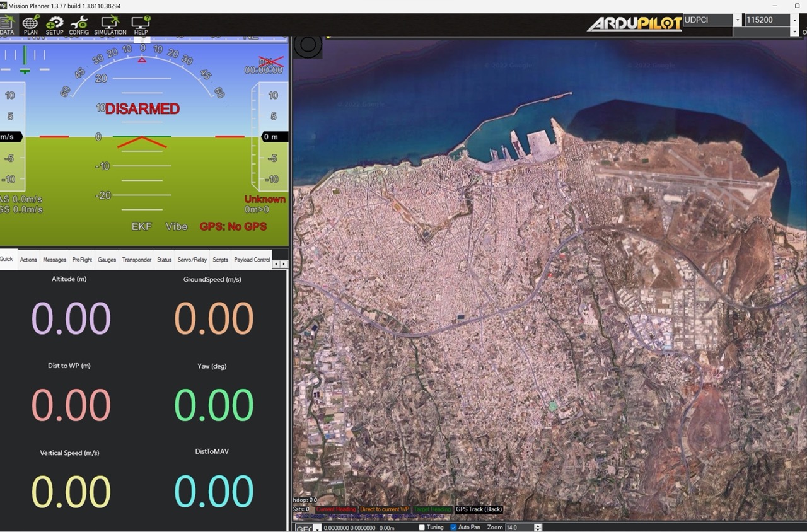Launch the SIMULATION screen icon

tap(110, 25)
